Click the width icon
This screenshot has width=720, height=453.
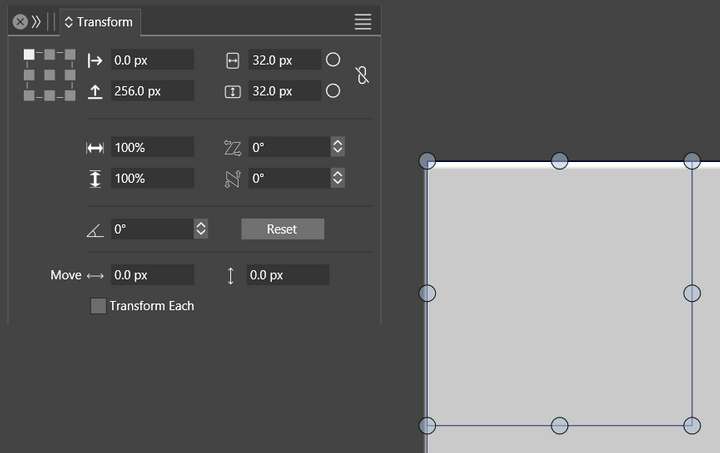click(233, 61)
